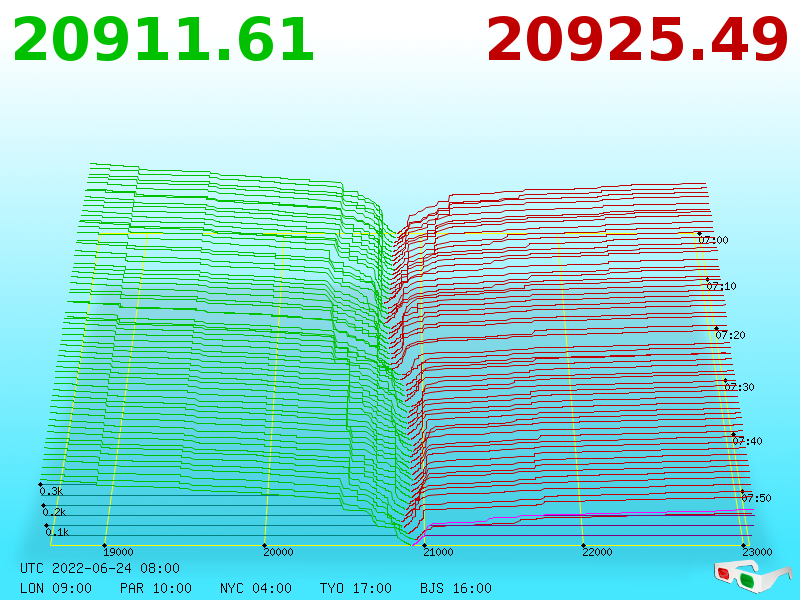
Task: Click the PAR 10:00 clock
Action: tap(156, 588)
